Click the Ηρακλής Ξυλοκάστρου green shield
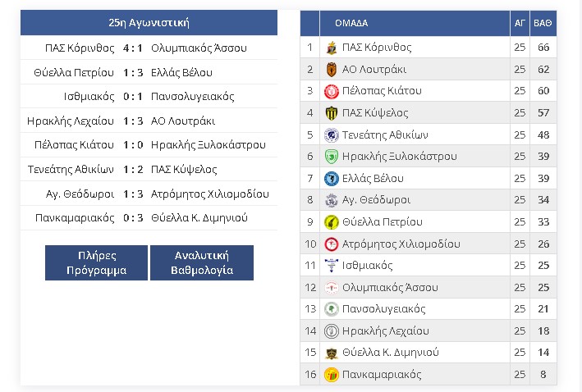This screenshot has height=392, width=582. pyautogui.click(x=331, y=157)
